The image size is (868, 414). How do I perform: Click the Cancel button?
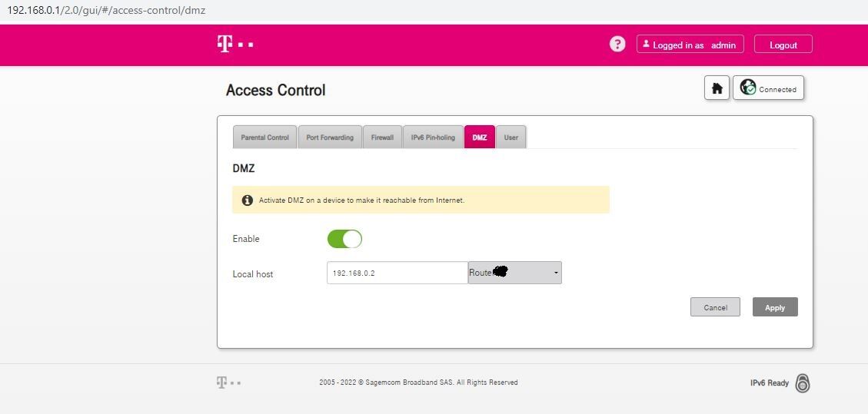coord(715,307)
